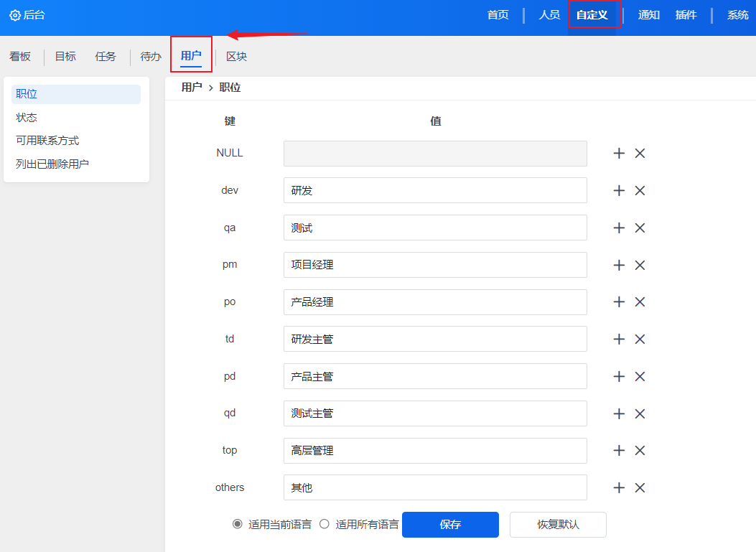Viewport: 756px width, 552px height.
Task: Go to the 看板 tab
Action: 20,56
